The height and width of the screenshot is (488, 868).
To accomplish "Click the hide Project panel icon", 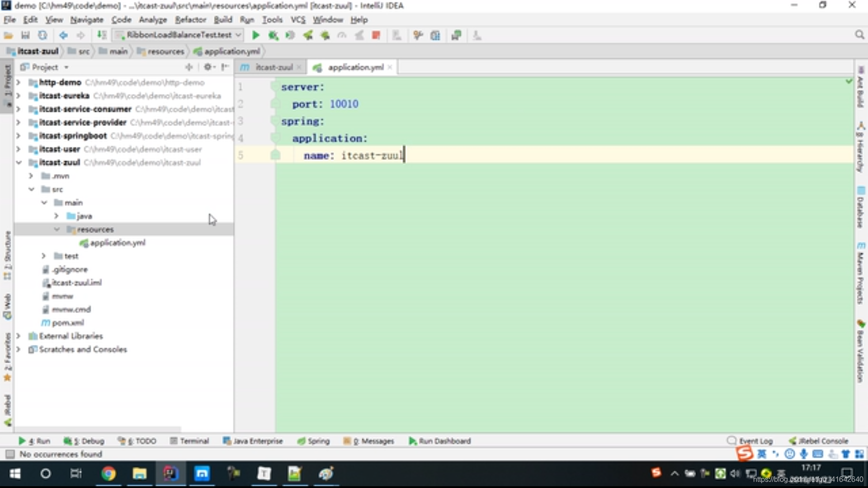I will [x=225, y=67].
